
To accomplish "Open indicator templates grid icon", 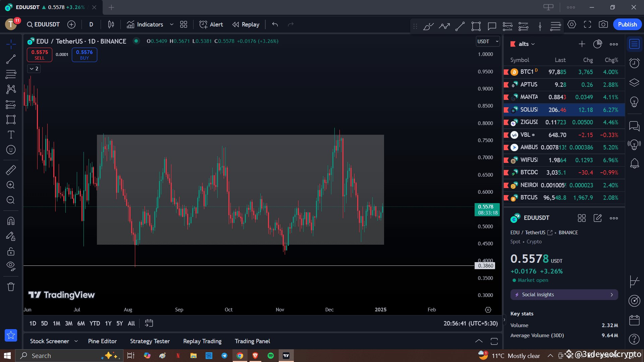I will [x=183, y=24].
